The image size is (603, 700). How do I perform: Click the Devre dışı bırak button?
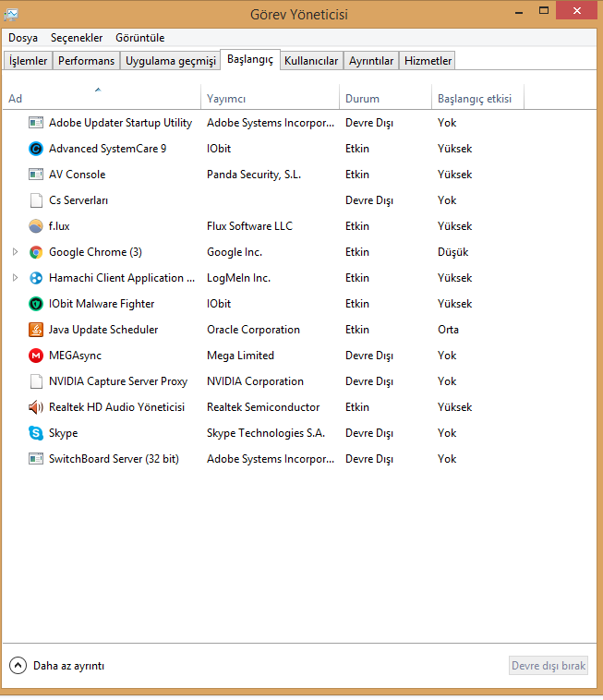coord(549,666)
